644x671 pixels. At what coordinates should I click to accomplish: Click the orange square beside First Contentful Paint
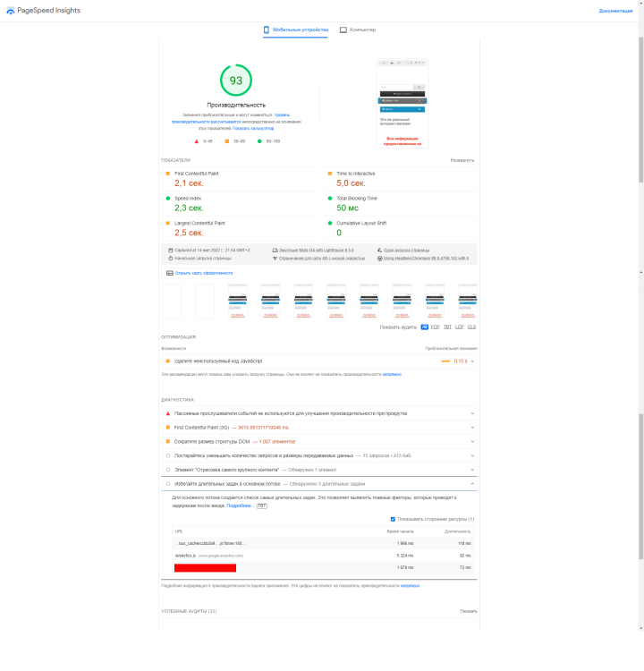[167, 174]
